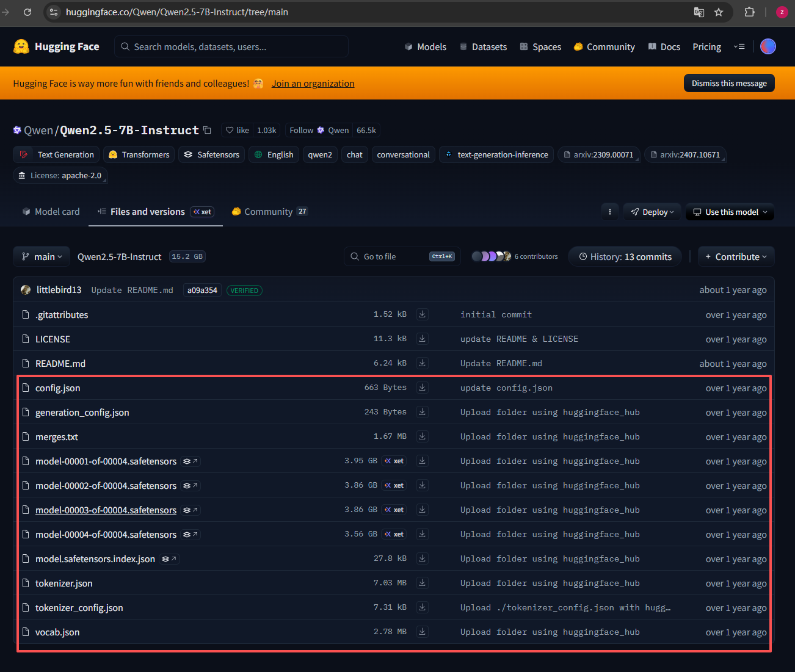Open Spaces in the top navigation
Screen dimensions: 795x672
coord(540,47)
